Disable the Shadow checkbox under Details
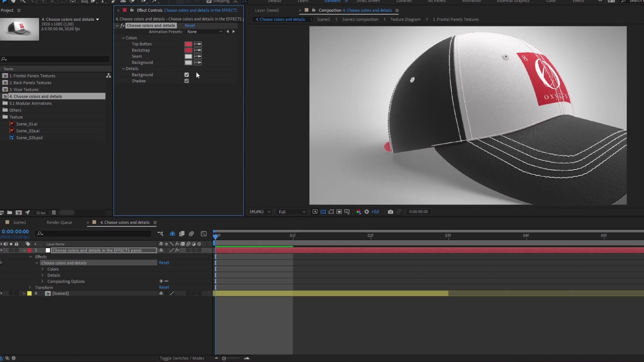 click(186, 81)
